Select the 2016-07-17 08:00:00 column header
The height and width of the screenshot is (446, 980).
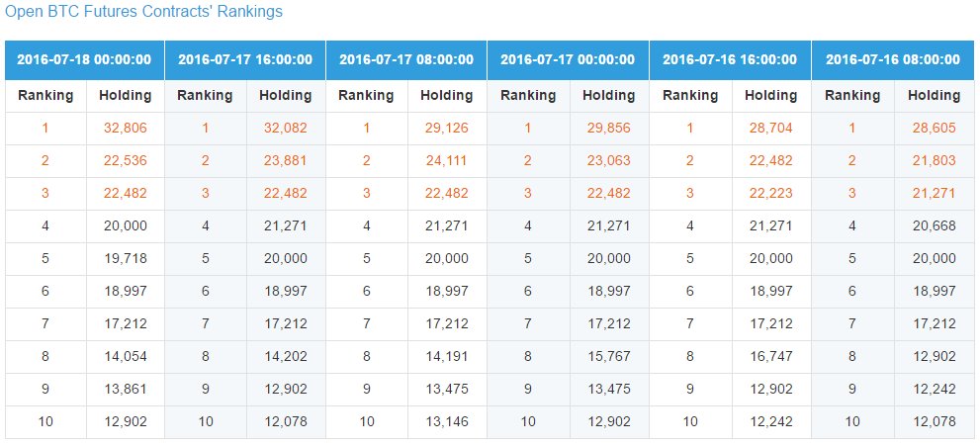(x=406, y=60)
